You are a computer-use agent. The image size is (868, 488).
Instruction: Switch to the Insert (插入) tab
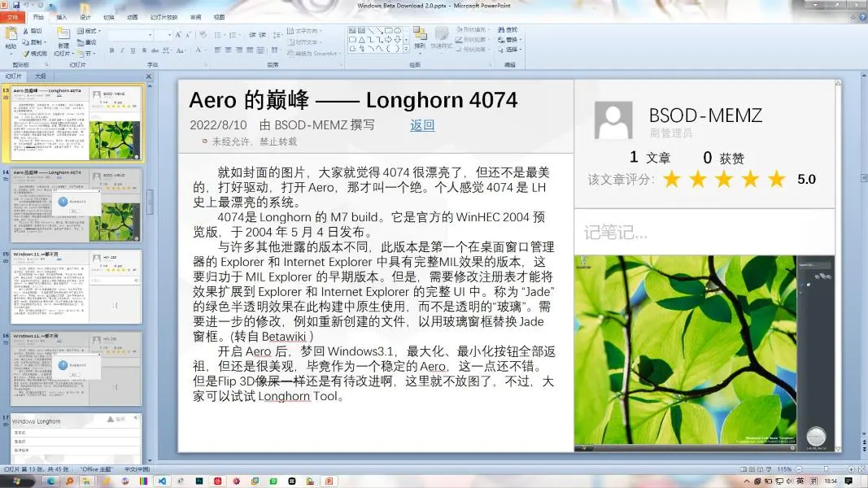[x=62, y=17]
